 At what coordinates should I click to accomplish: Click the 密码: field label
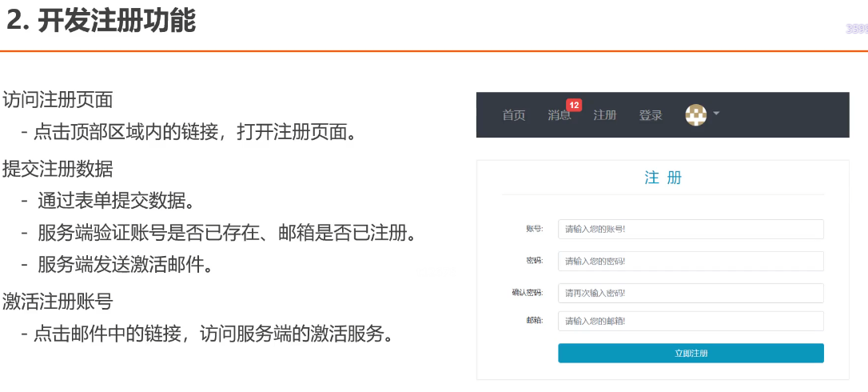click(x=535, y=261)
